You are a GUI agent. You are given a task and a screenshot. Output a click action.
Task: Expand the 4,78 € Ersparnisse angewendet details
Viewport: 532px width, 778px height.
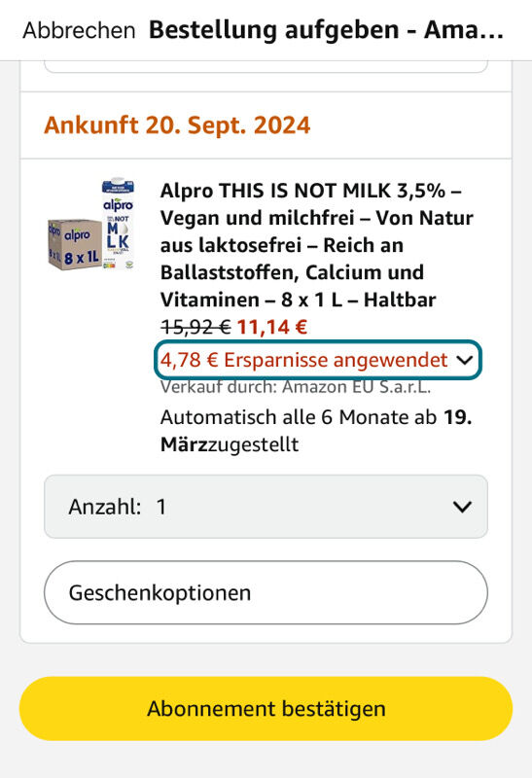[318, 360]
